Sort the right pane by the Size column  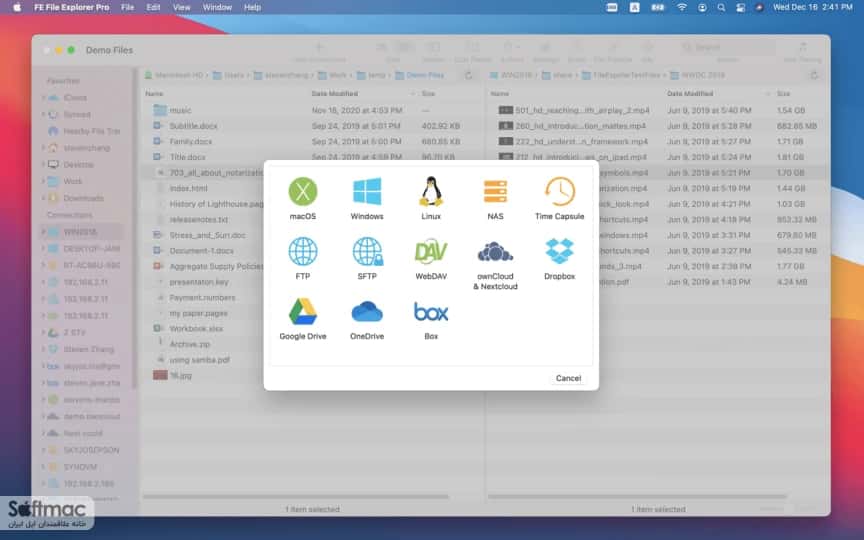784,94
